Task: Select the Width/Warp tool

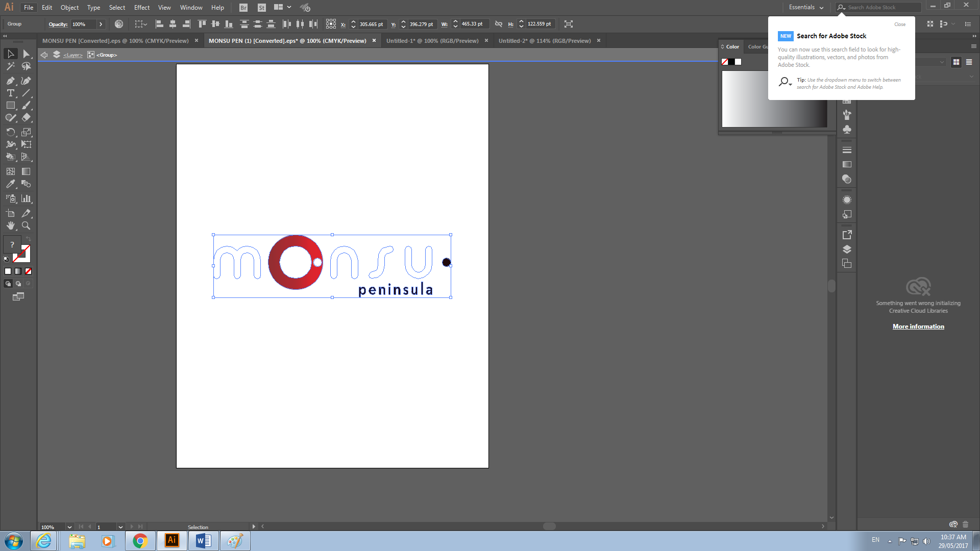Action: click(x=11, y=144)
